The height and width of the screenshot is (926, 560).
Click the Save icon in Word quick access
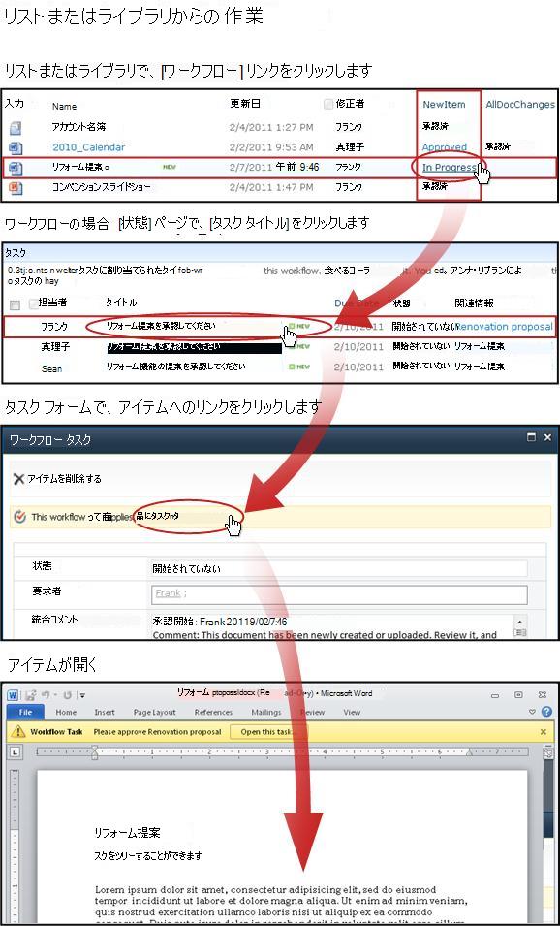30,695
